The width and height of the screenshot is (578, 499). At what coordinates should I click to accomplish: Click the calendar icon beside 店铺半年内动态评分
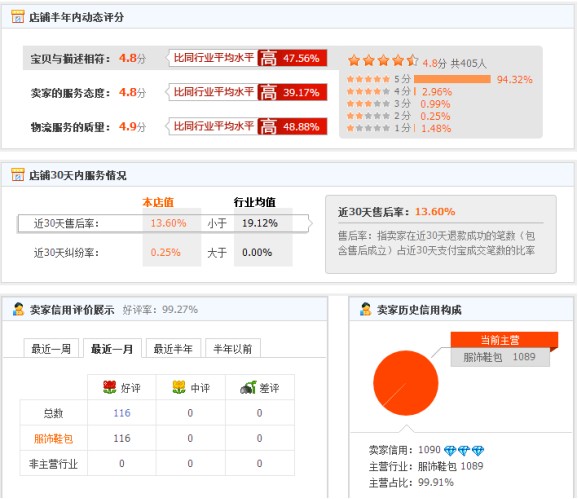[17, 17]
